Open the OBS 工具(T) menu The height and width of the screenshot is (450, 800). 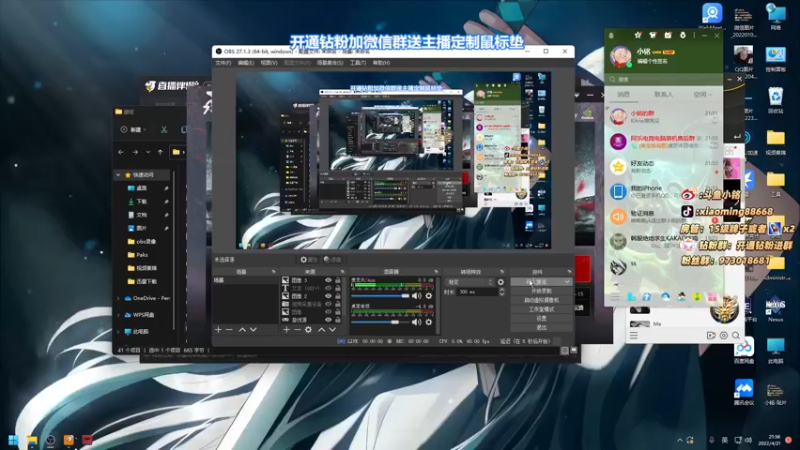pos(358,63)
